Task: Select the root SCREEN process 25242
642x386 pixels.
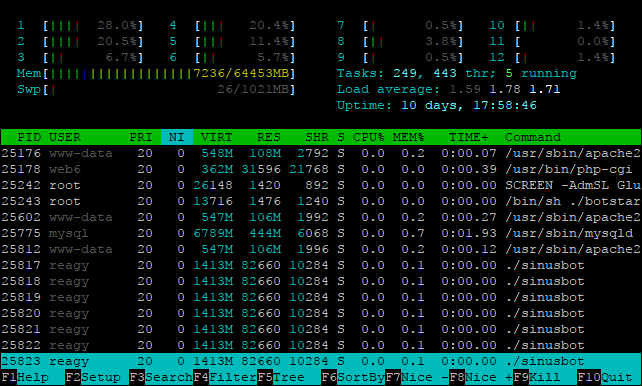Action: [321, 185]
